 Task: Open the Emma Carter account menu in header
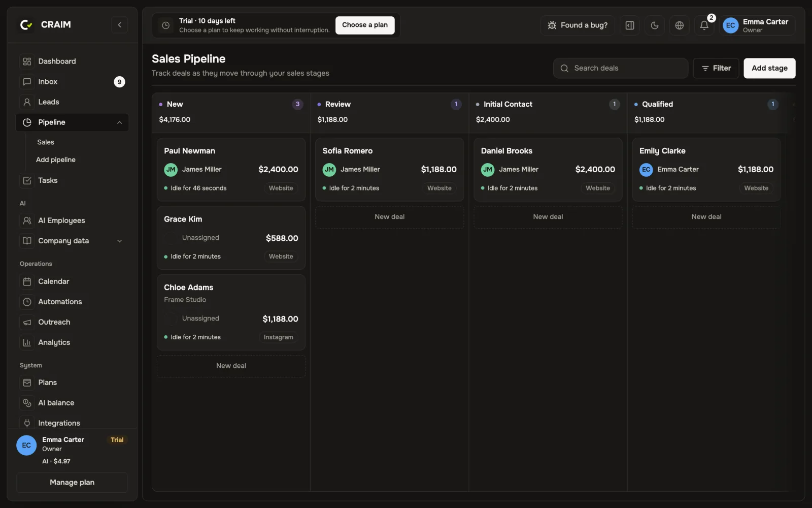[757, 25]
